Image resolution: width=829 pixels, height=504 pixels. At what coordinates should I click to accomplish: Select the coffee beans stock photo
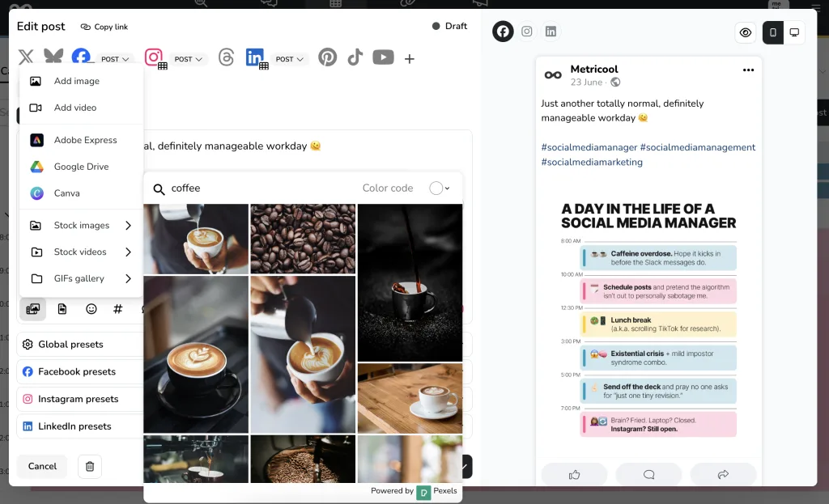coord(303,239)
